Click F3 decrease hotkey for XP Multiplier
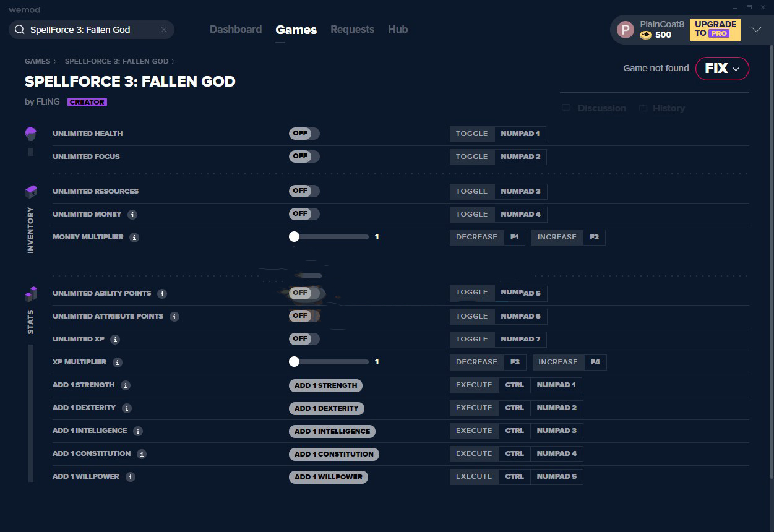Viewport: 774px width, 532px height. (x=515, y=362)
